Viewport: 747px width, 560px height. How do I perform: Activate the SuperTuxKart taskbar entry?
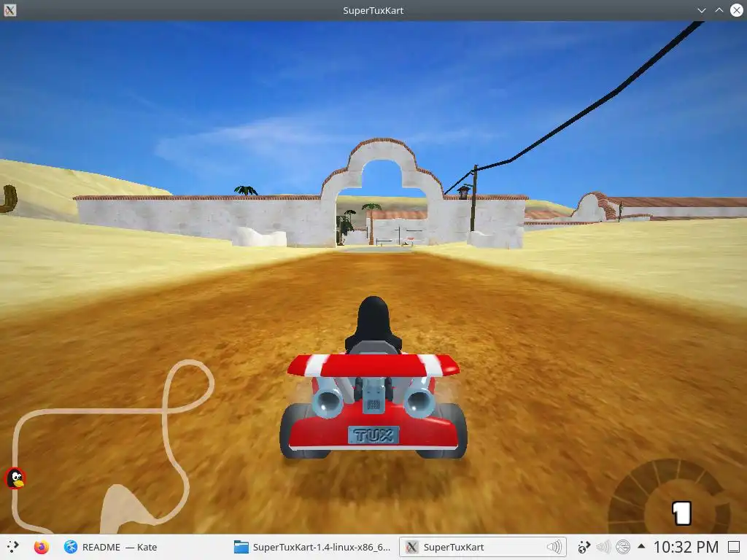coord(483,547)
